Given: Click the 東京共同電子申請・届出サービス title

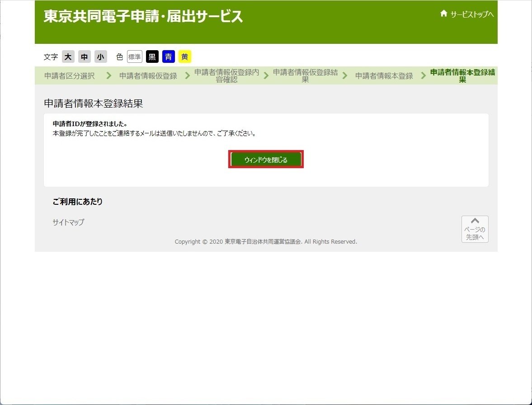Looking at the screenshot, I should [143, 16].
